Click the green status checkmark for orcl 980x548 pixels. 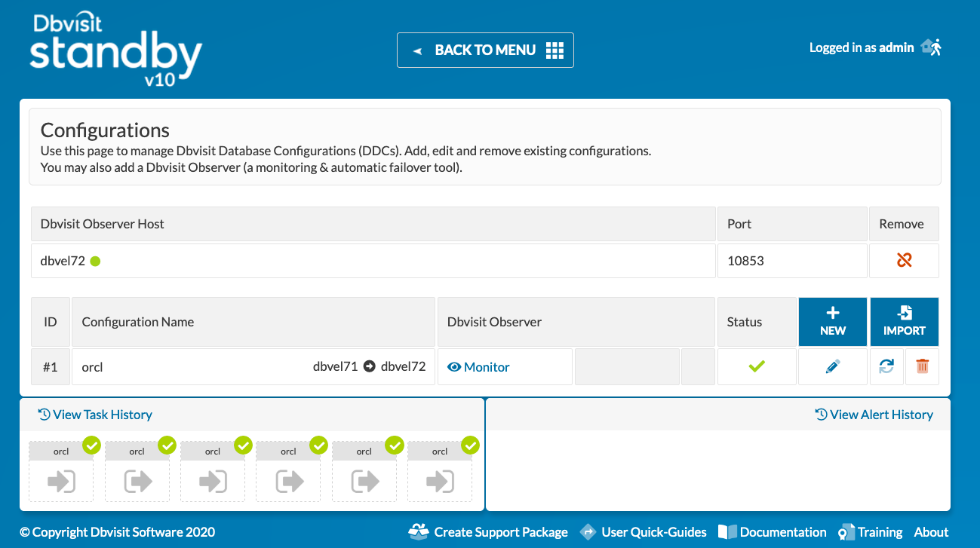tap(757, 366)
